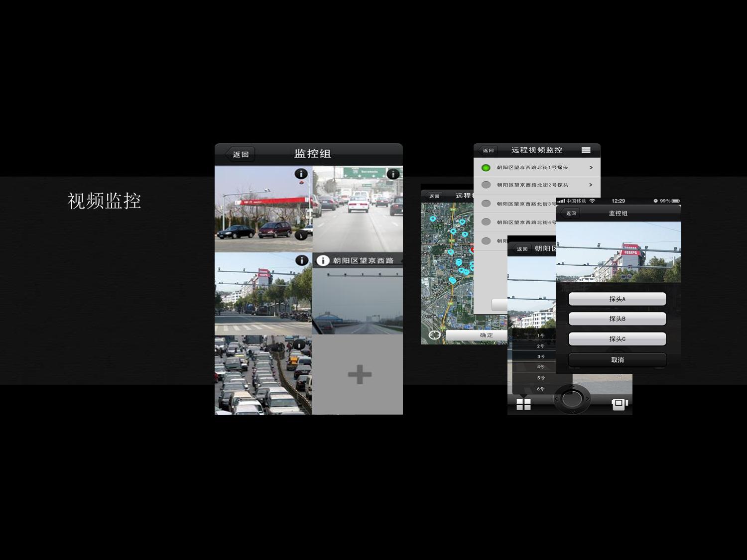Viewport: 747px width, 560px height.
Task: Select 探头C option
Action: (617, 338)
